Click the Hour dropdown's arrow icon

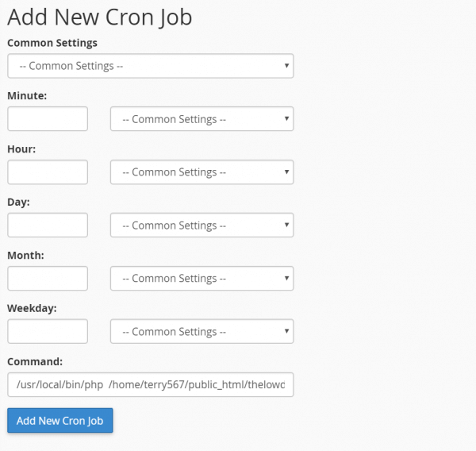(286, 172)
